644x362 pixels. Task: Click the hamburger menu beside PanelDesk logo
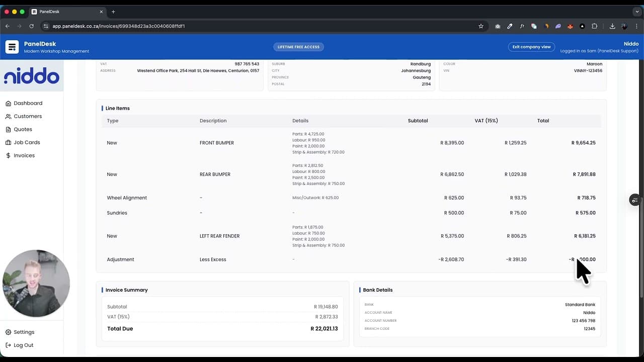(x=12, y=47)
